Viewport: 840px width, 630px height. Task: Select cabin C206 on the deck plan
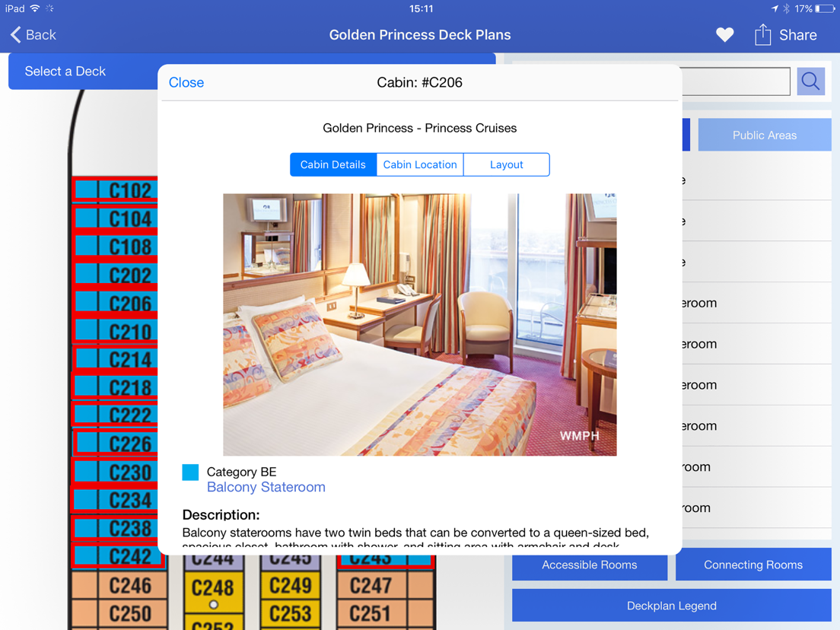(x=115, y=304)
